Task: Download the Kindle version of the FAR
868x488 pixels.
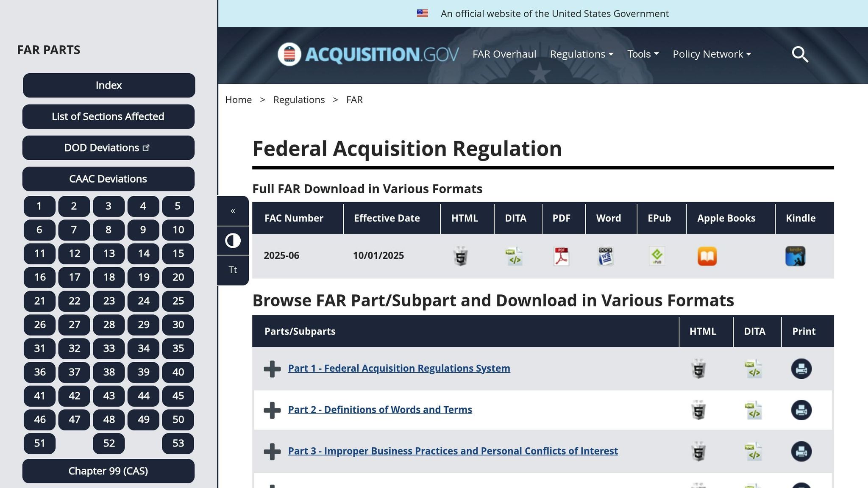Action: coord(796,255)
